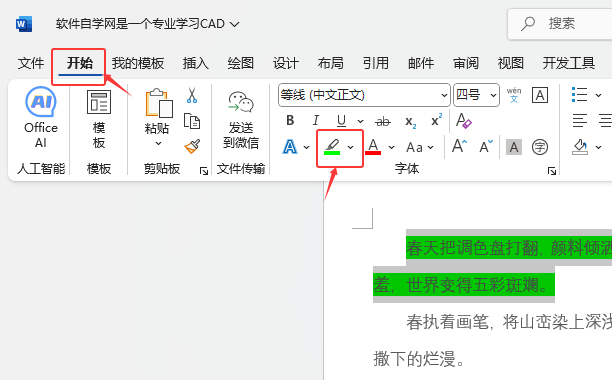
Task: Switch to the 审阅 tab
Action: coord(466,63)
